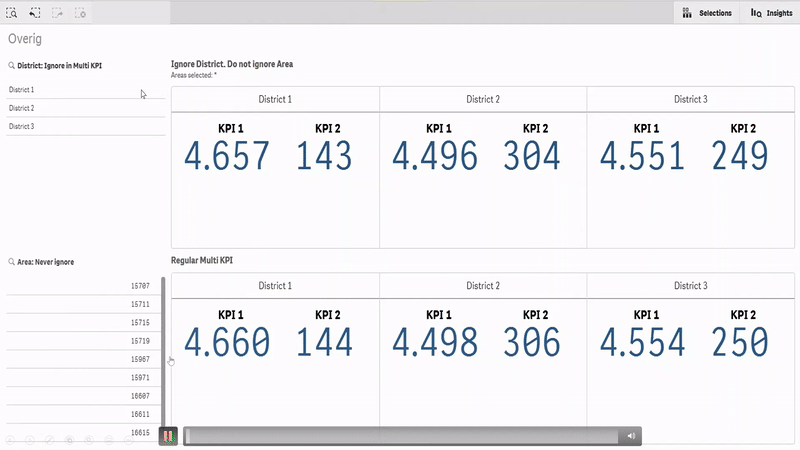This screenshot has height=450, width=800.
Task: Click KPI 2 value 144
Action: click(x=324, y=342)
